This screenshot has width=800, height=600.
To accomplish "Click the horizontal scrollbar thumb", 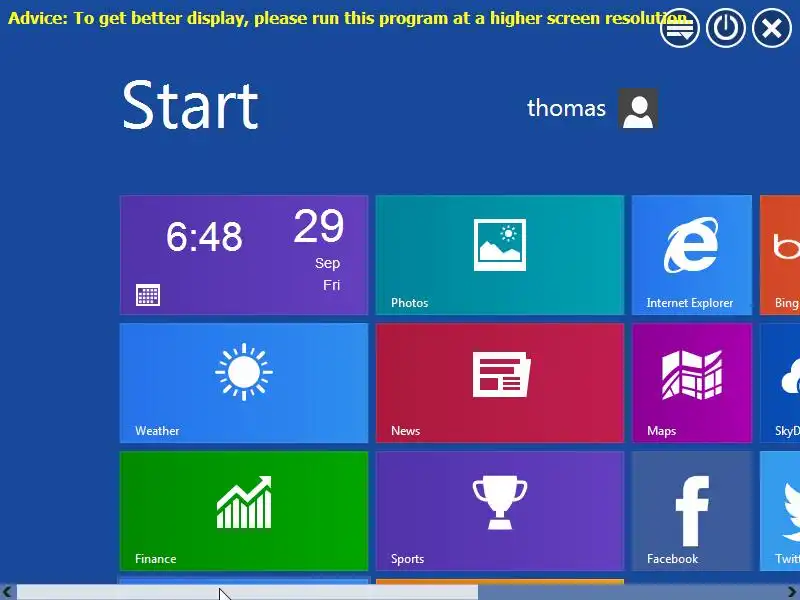I will point(247,592).
